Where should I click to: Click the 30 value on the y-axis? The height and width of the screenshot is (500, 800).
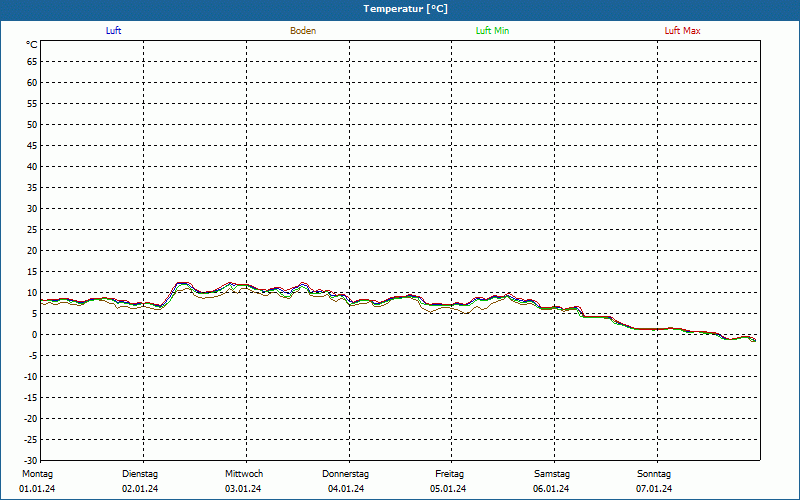click(32, 209)
